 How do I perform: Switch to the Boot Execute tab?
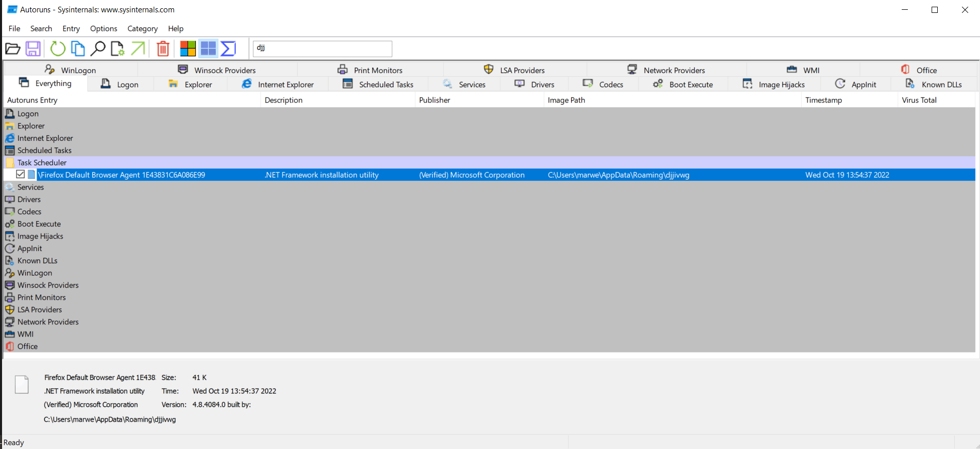[683, 84]
